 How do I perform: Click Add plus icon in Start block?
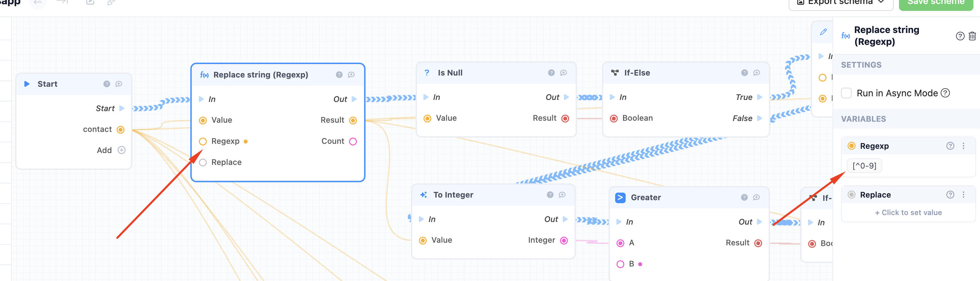(122, 150)
